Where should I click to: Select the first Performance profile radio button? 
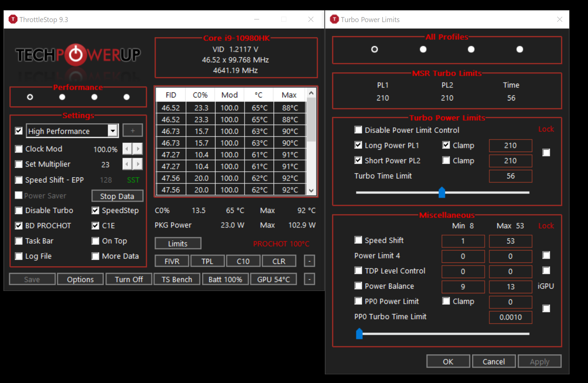pyautogui.click(x=30, y=97)
